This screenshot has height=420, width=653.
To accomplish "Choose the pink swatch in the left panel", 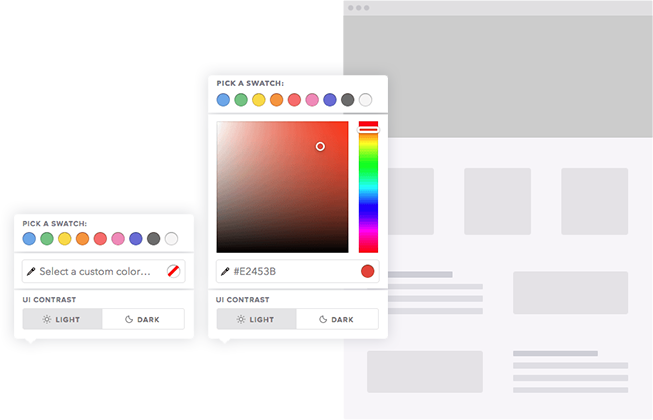I will coord(118,239).
